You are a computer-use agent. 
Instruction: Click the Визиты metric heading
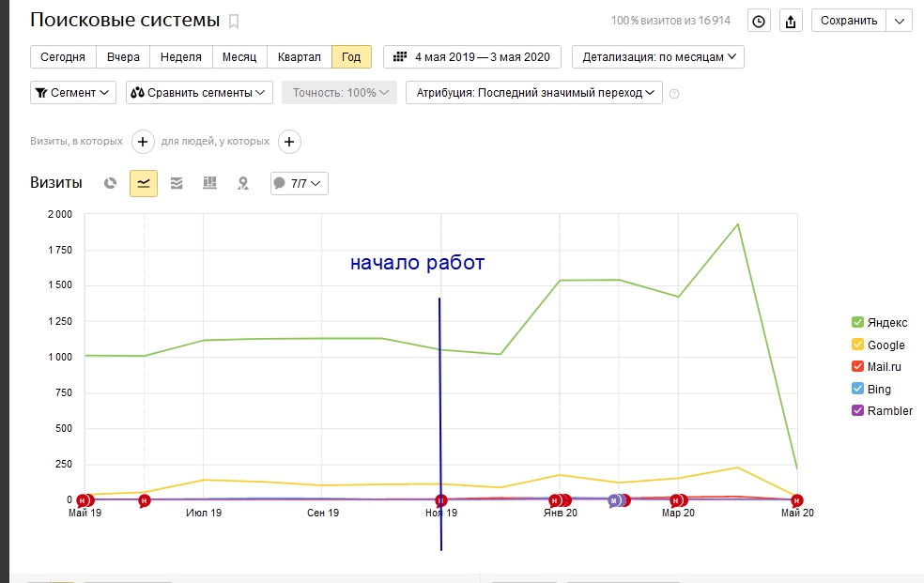56,182
